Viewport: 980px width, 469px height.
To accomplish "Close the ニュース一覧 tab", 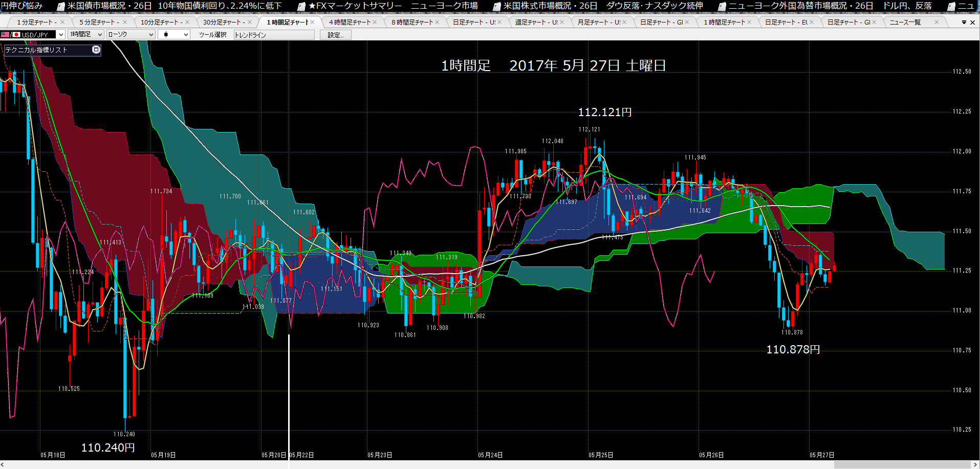I will click(937, 22).
